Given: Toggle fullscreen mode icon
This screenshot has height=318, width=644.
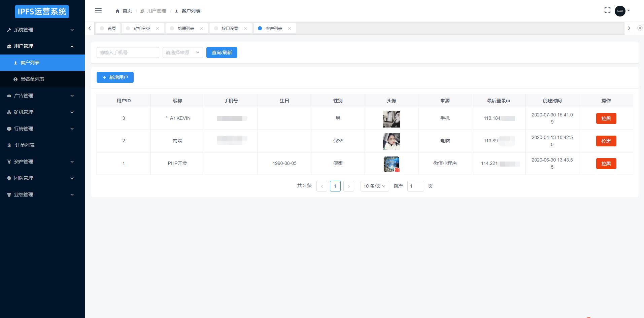Looking at the screenshot, I should (607, 10).
